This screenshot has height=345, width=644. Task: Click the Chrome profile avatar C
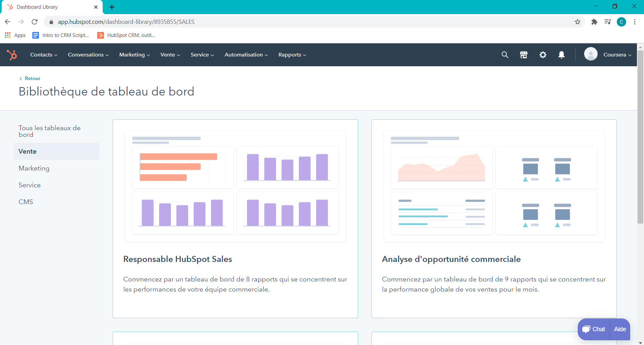(621, 22)
